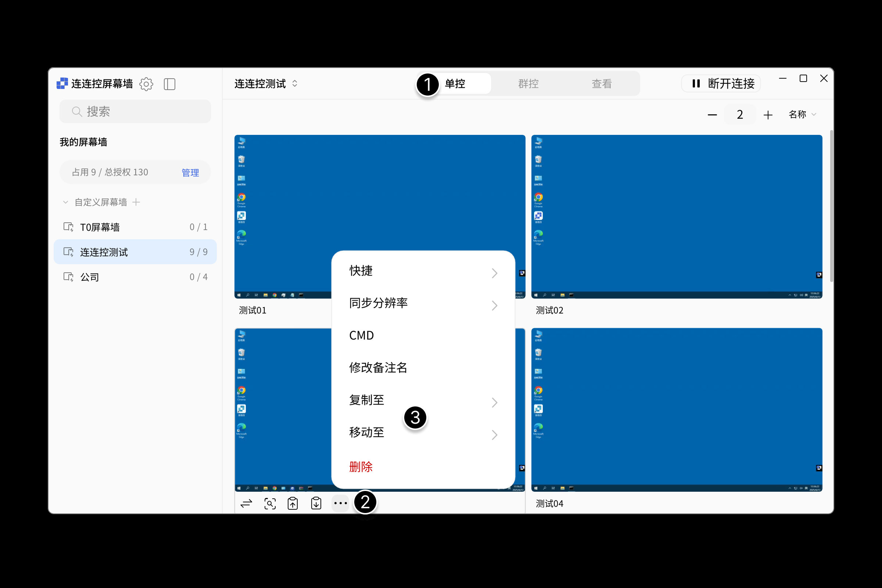Open the 测试04 screen thumbnail
The width and height of the screenshot is (882, 588).
(677, 410)
